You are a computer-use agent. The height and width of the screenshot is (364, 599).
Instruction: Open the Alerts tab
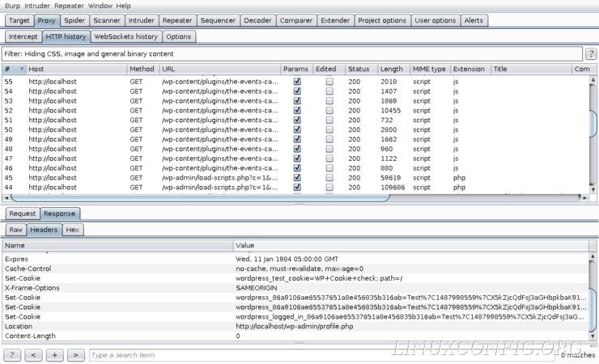[x=474, y=20]
